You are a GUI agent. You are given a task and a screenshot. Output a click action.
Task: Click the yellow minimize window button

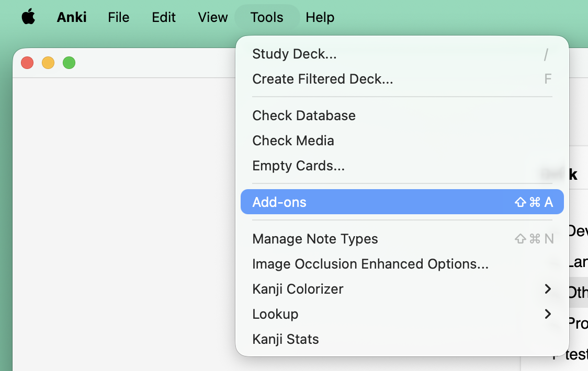pyautogui.click(x=48, y=62)
